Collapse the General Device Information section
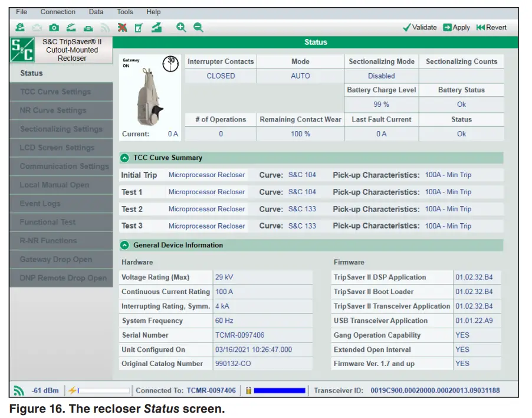532x418 pixels. 124,245
